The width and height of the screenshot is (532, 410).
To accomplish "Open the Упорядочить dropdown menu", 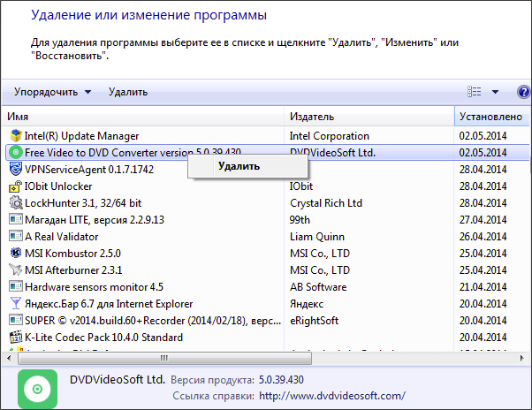I will pos(53,92).
